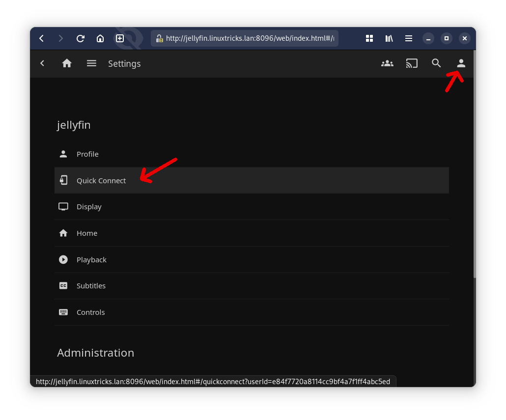Click the address bar URL field

[x=245, y=38]
